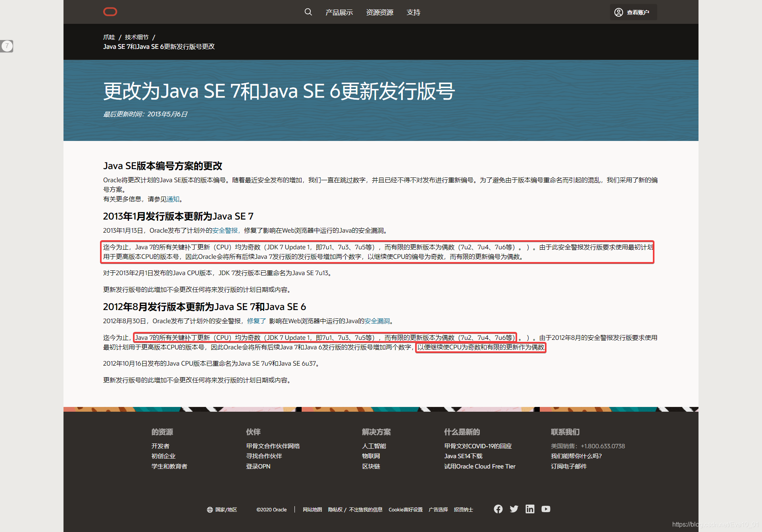This screenshot has height=532, width=762.
Task: Open footer link 初创企业
Action: click(163, 456)
